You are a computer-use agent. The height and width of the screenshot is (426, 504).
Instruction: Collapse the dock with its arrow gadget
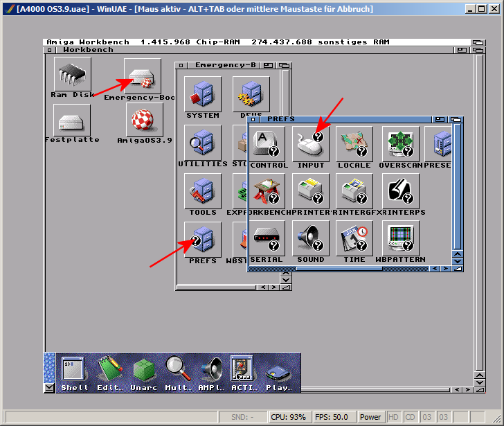pos(49,388)
